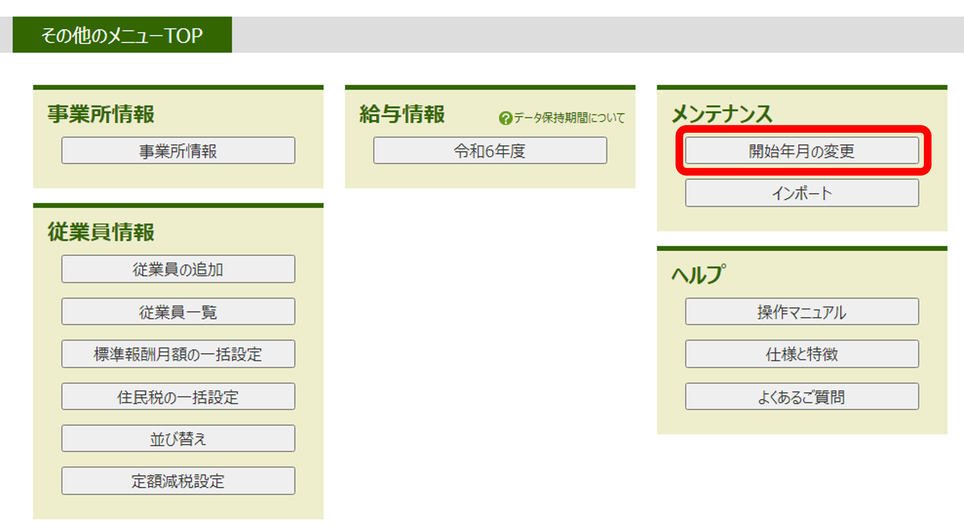
Task: Select the その他のメニューTOP tab
Action: coord(121,36)
